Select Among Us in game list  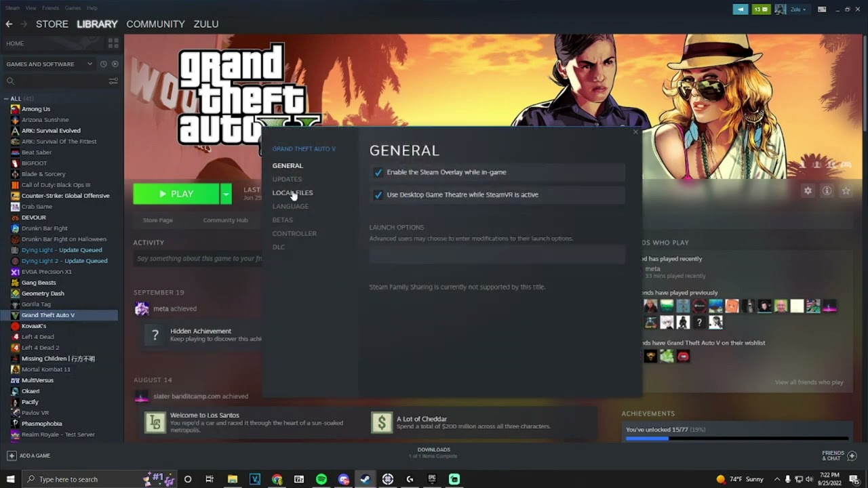coord(36,109)
